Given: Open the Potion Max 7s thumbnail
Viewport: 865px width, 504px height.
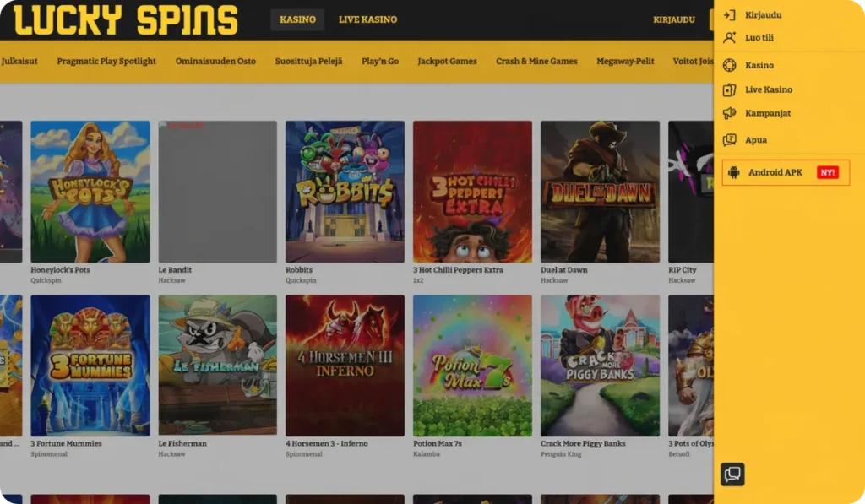Looking at the screenshot, I should point(472,366).
